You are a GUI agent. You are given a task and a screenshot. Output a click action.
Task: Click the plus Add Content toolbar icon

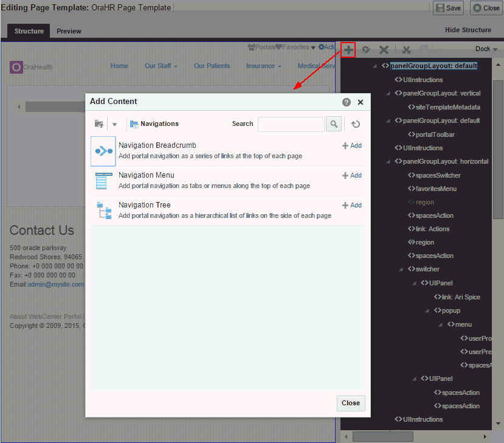point(348,50)
